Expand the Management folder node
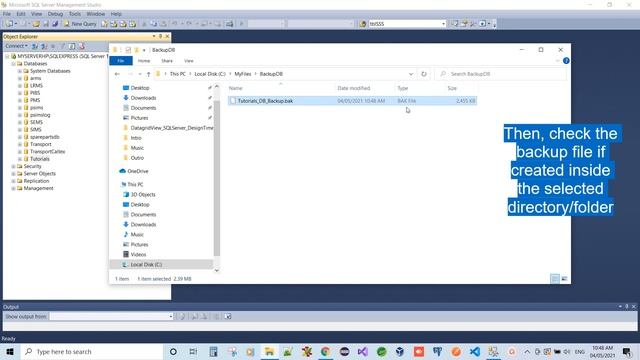This screenshot has height=360, width=640. tap(13, 188)
